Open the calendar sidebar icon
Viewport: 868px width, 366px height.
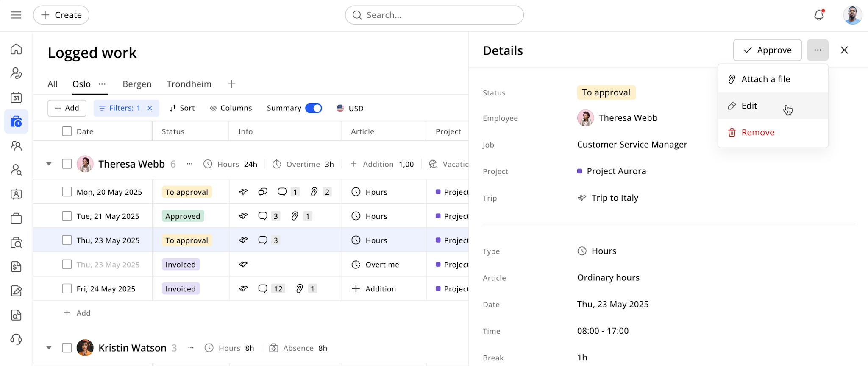coord(16,98)
